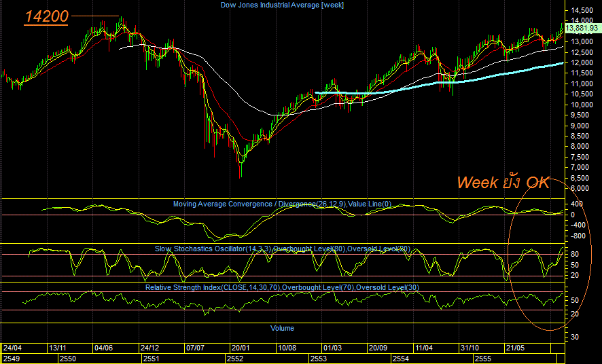Click the 20/01 date on time axis
Image resolution: width=602 pixels, height=364 pixels.
tap(241, 348)
